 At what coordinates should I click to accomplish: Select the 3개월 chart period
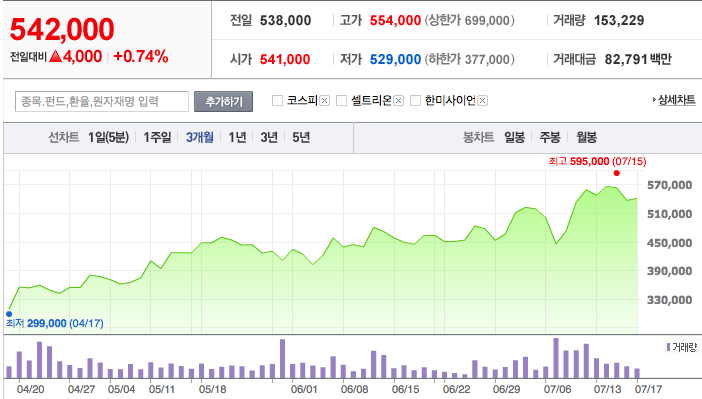pyautogui.click(x=200, y=137)
